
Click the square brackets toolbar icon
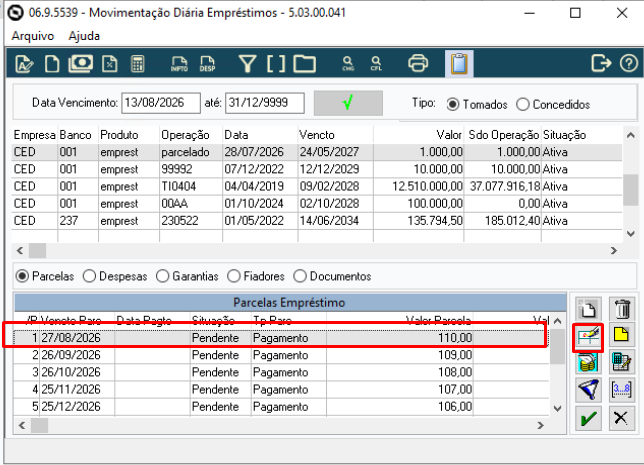pos(276,64)
